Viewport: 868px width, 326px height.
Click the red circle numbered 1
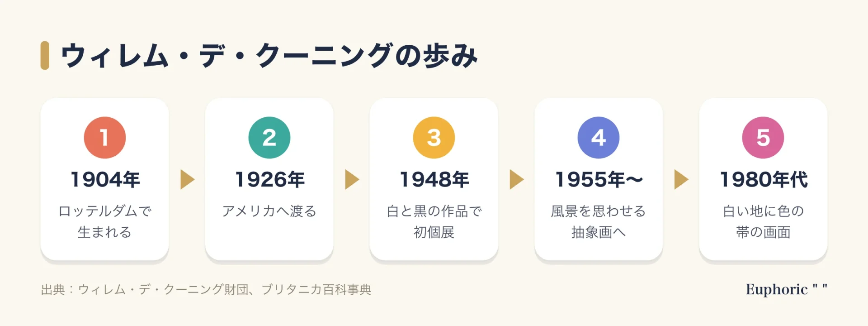(x=104, y=138)
